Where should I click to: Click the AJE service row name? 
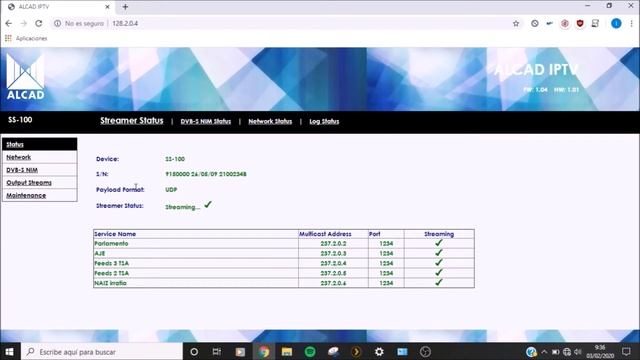tap(100, 253)
